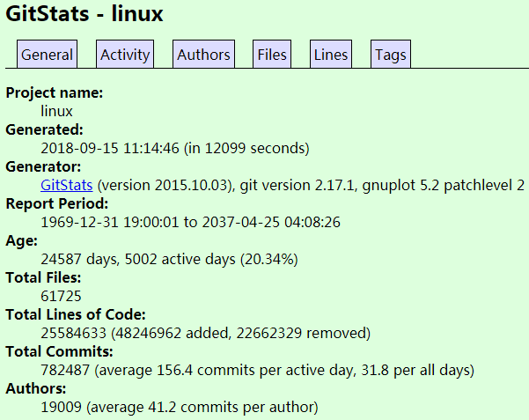Click the bottom 'Authors:' label

pos(36,388)
